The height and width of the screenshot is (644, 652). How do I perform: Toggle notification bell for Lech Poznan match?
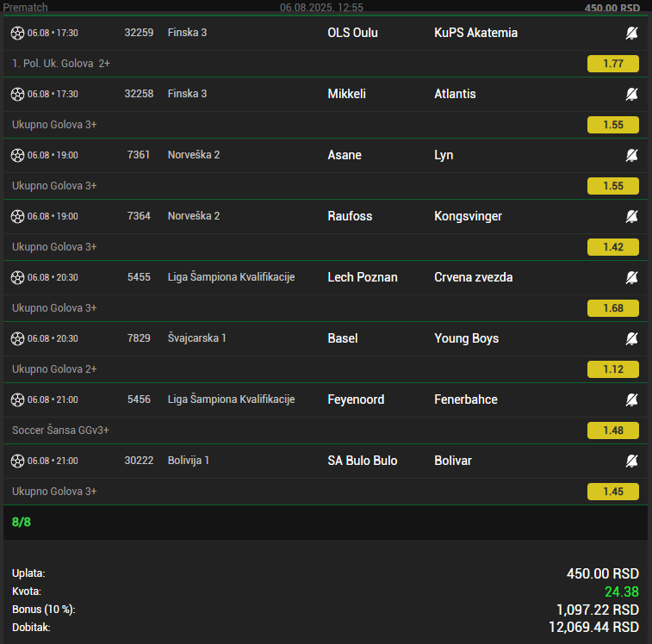tap(631, 277)
